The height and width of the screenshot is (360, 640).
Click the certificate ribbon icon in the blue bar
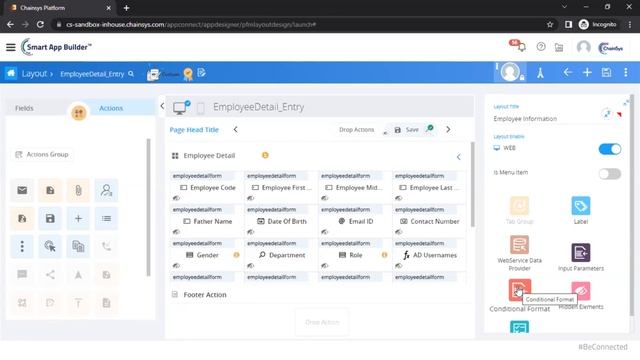[x=188, y=74]
